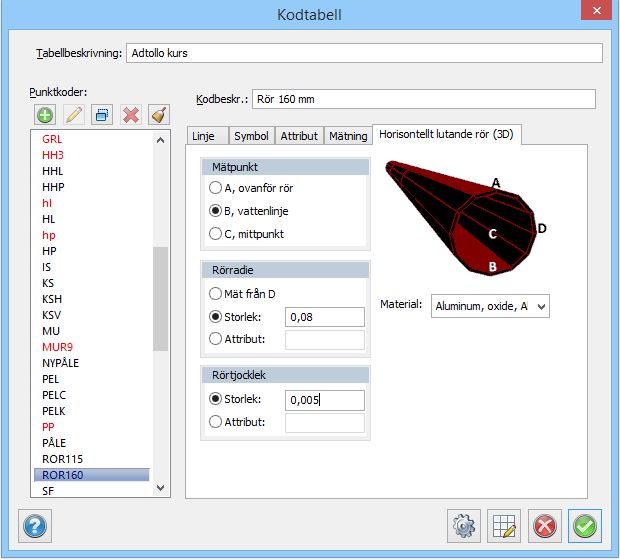Open help with the question mark icon
The width and height of the screenshot is (620, 560).
pos(35,524)
